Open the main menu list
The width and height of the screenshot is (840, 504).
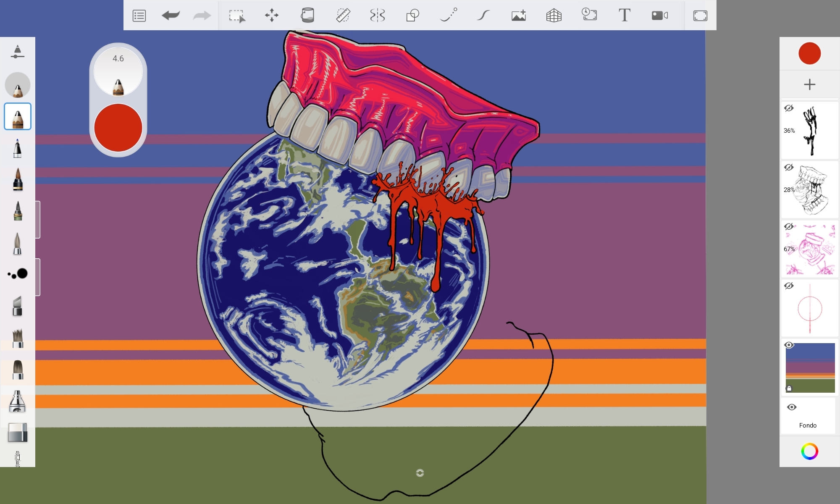[139, 16]
